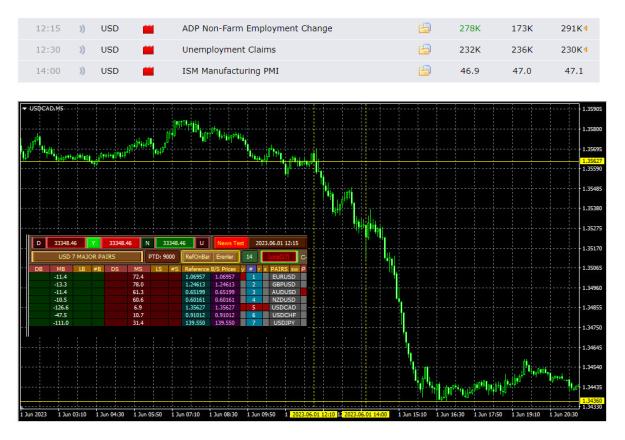Click the revised marker beside 230K
The height and width of the screenshot is (440, 625).
coord(586,50)
